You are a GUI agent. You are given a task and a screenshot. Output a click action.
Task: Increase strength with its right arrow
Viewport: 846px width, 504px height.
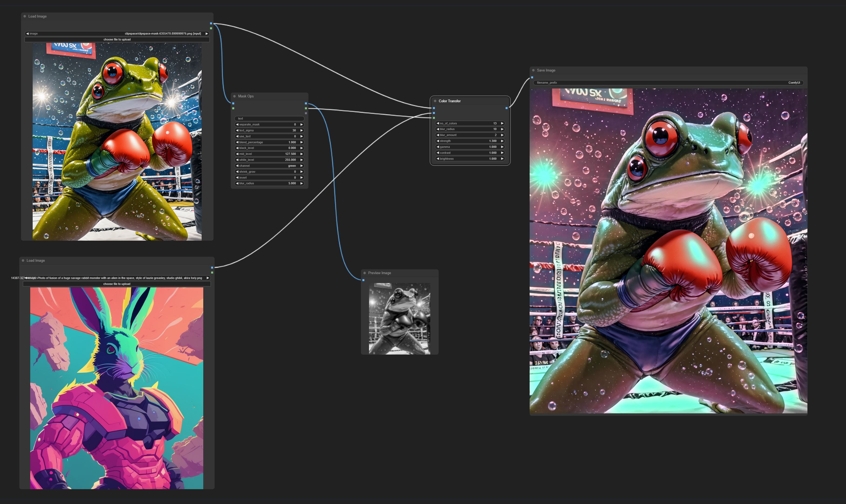502,141
